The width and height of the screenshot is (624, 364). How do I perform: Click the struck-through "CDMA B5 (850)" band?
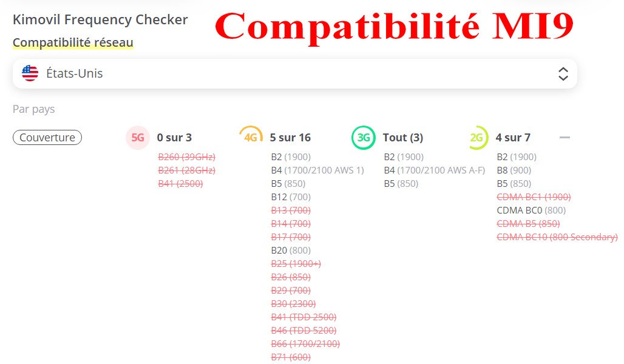pos(529,224)
